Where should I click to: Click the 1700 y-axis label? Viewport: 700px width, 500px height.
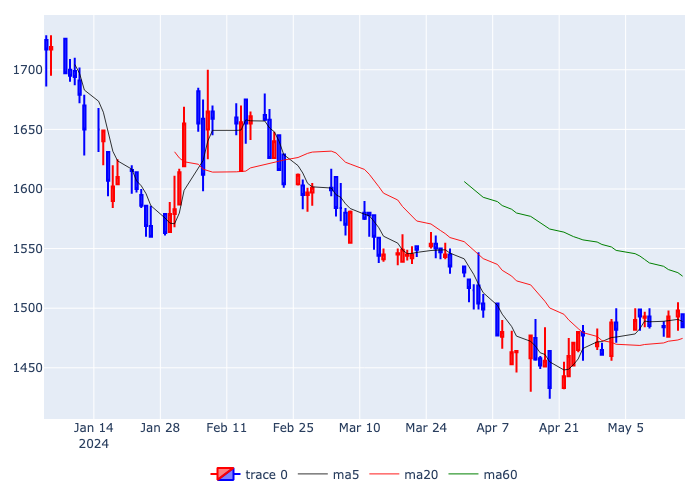click(x=28, y=70)
